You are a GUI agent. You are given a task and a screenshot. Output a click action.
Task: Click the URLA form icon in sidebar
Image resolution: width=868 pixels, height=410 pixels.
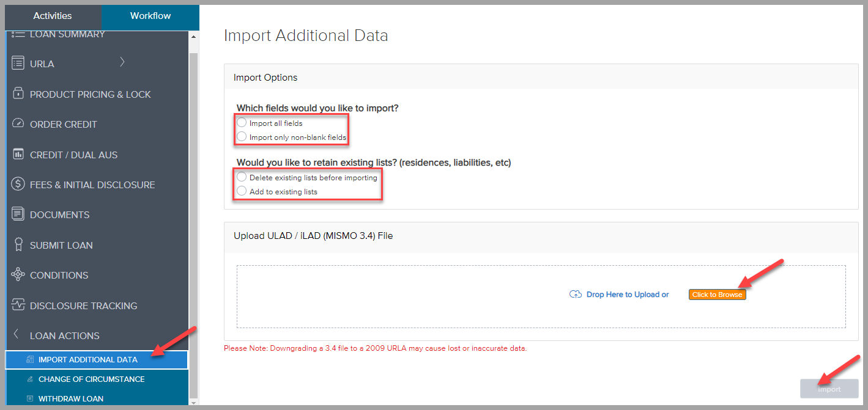click(18, 64)
